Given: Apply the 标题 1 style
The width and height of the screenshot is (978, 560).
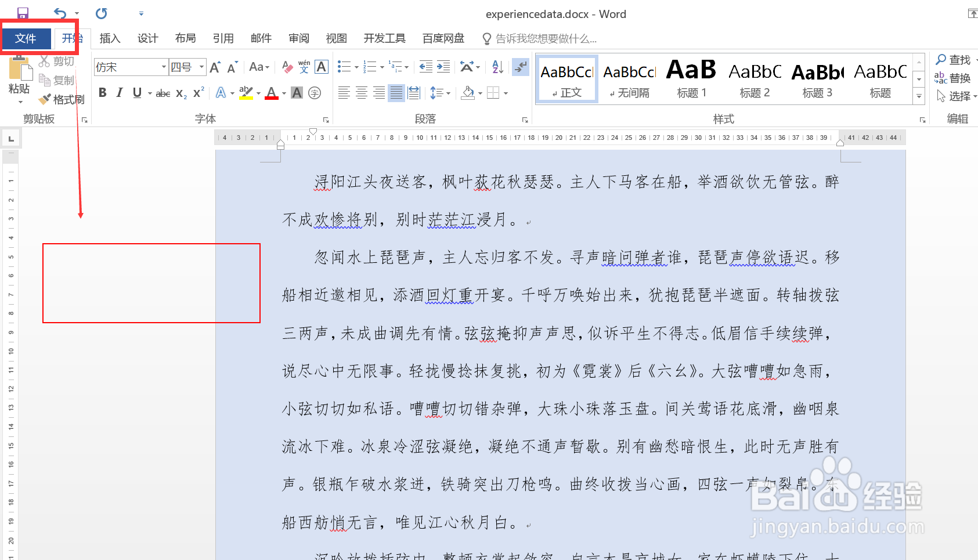Looking at the screenshot, I should [x=691, y=79].
